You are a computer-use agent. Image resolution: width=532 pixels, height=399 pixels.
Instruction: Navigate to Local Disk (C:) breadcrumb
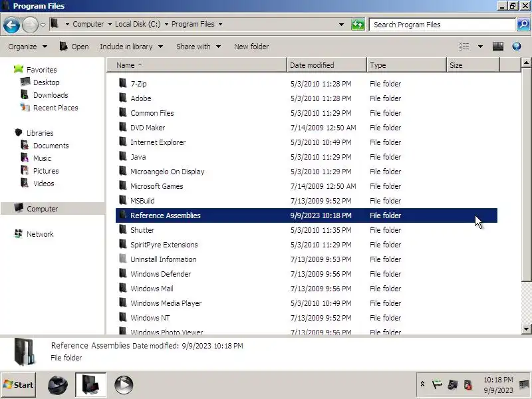tap(138, 24)
